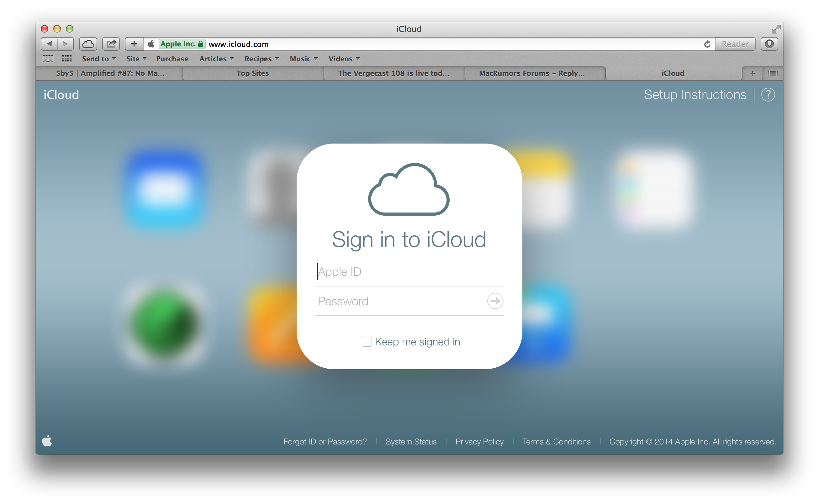This screenshot has width=819, height=504.
Task: Click the Show All Tabs icon
Action: click(x=773, y=73)
